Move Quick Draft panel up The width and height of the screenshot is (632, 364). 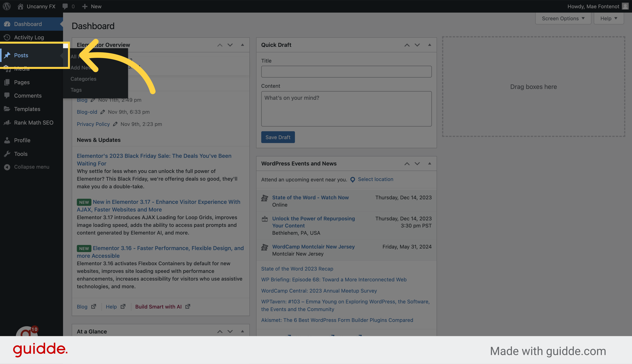[x=407, y=45]
